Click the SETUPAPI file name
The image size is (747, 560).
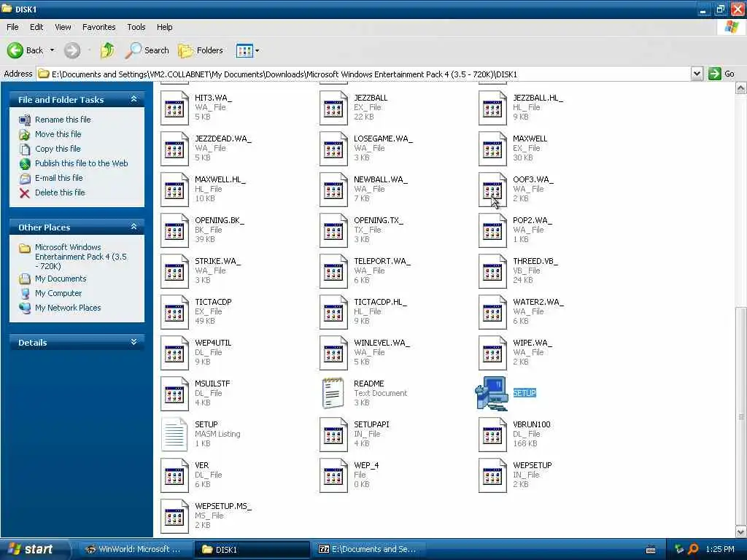pyautogui.click(x=371, y=425)
